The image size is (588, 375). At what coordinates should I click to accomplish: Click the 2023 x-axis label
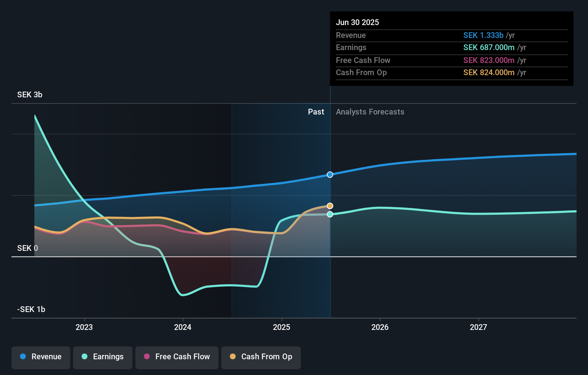84,327
